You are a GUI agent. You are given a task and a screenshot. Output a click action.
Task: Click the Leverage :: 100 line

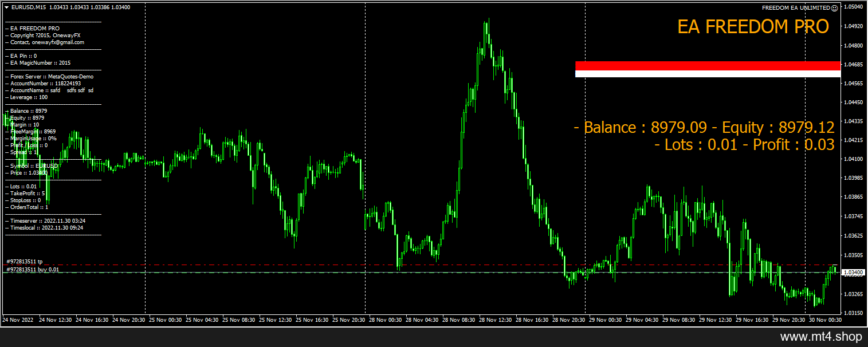click(x=26, y=97)
